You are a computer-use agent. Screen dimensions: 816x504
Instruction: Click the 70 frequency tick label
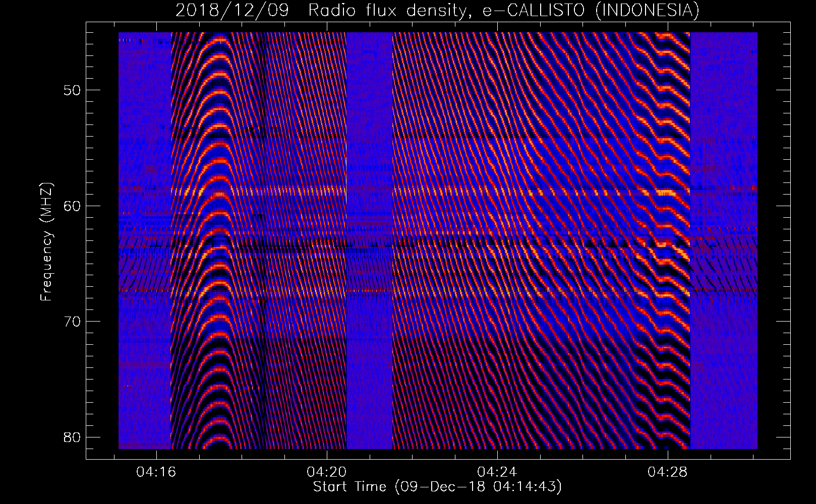point(73,322)
